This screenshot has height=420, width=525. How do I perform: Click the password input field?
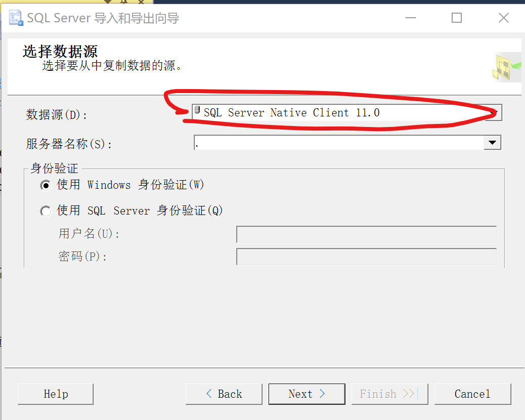366,257
